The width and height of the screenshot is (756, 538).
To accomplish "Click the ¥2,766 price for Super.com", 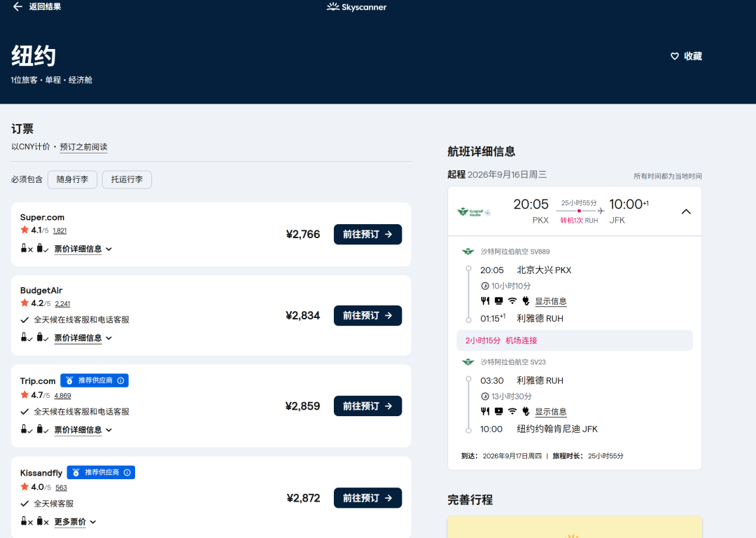I will [303, 234].
